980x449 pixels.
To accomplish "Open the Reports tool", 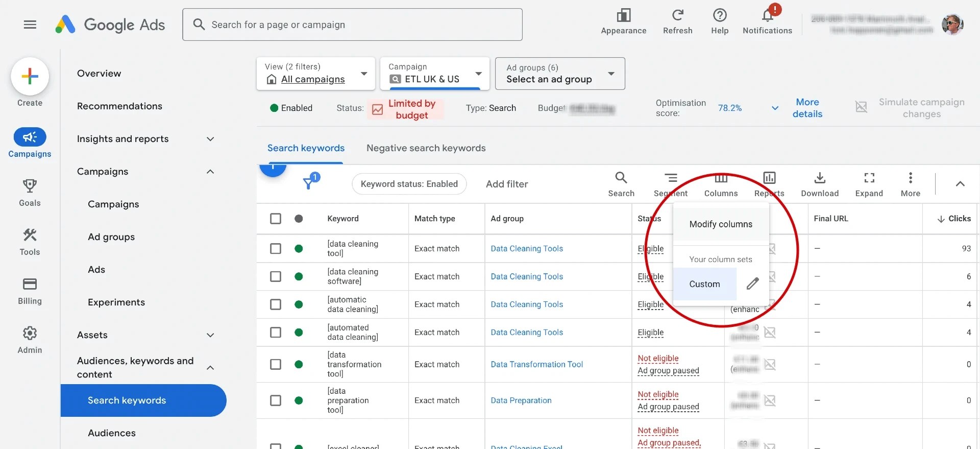I will tap(769, 184).
